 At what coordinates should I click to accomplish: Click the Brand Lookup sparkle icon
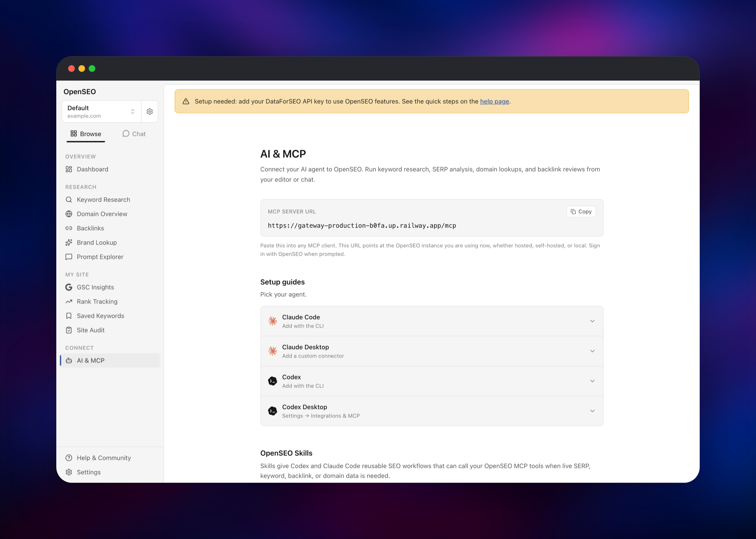click(69, 243)
